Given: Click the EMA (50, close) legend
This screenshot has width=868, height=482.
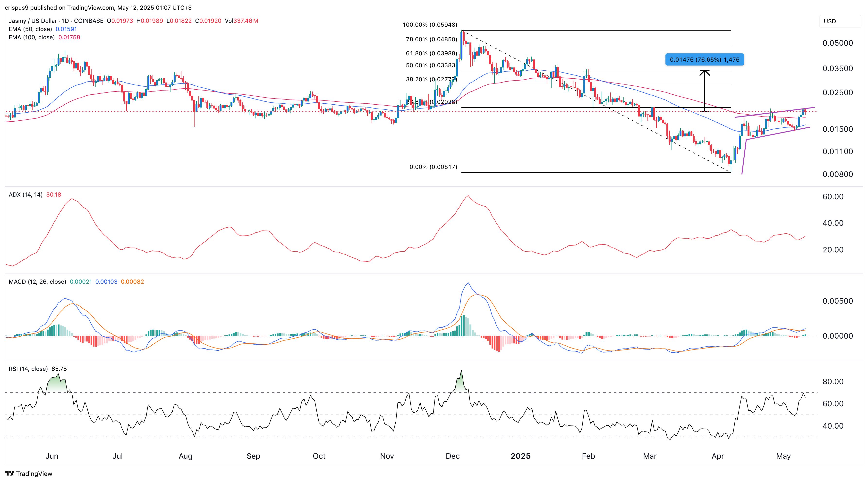Looking at the screenshot, I should tap(30, 29).
